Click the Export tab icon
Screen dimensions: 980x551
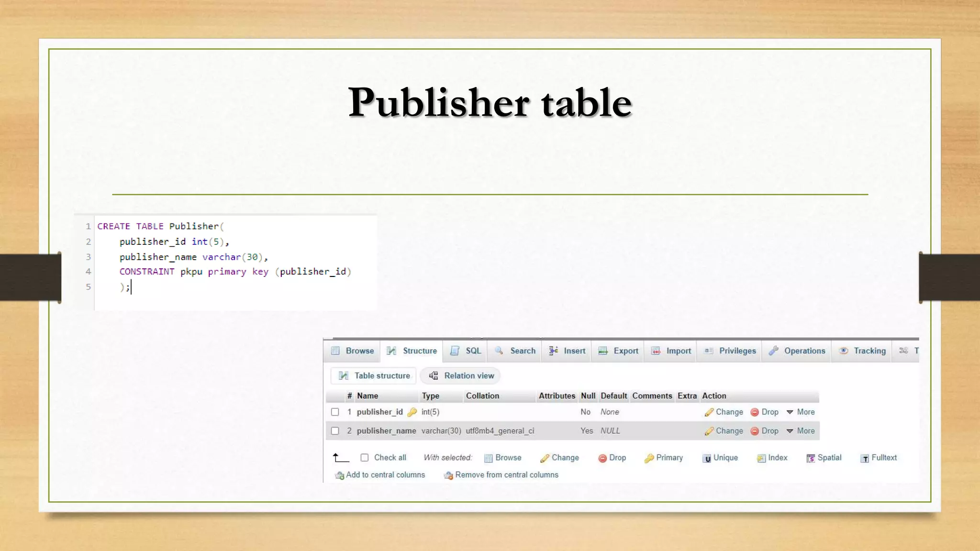[603, 351]
